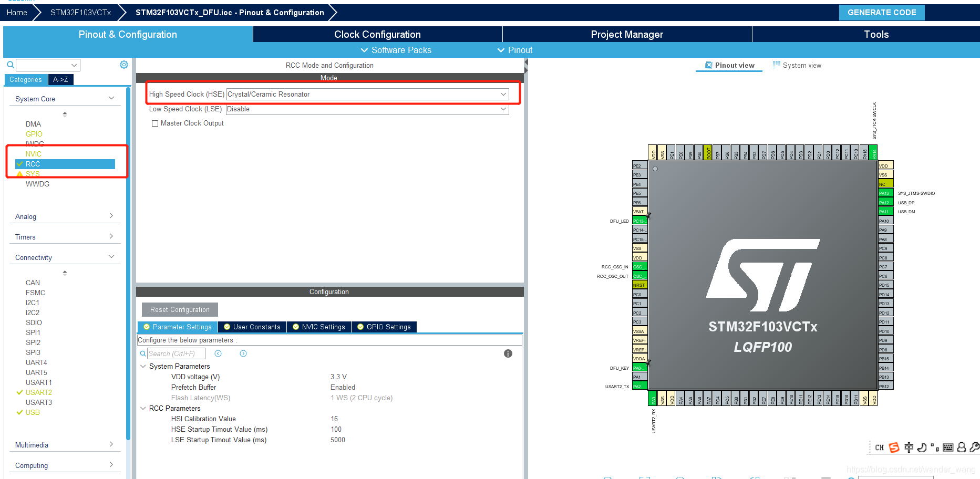Select GPIO under System Core
The image size is (980, 479).
34,134
